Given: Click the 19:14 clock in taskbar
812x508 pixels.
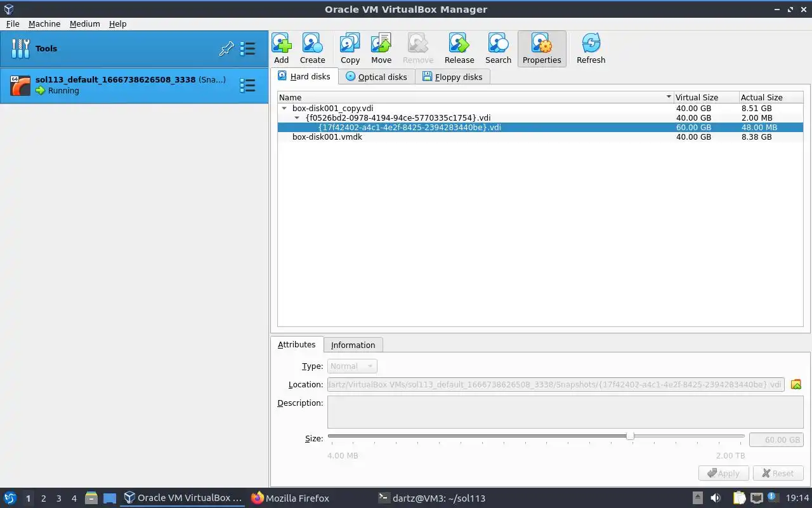Looking at the screenshot, I should (x=798, y=498).
